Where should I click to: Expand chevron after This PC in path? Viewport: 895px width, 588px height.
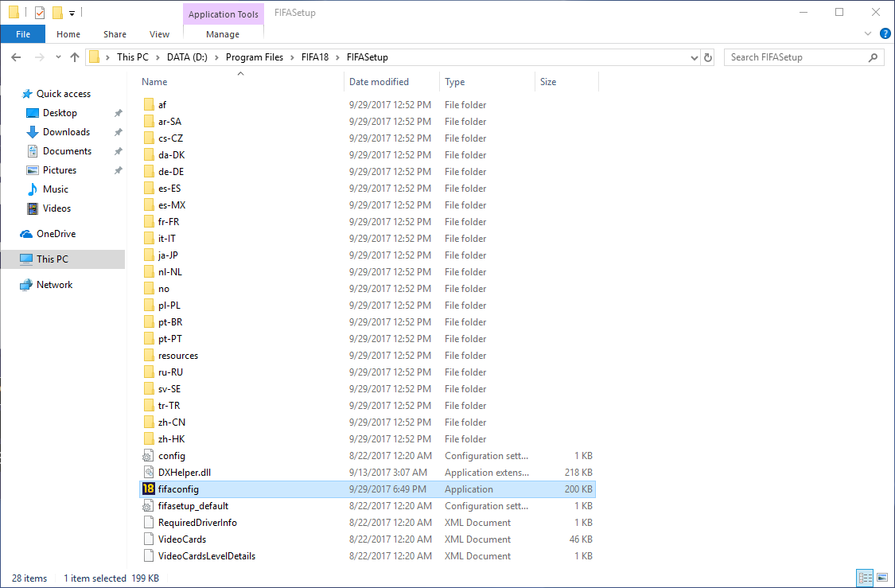click(x=158, y=57)
